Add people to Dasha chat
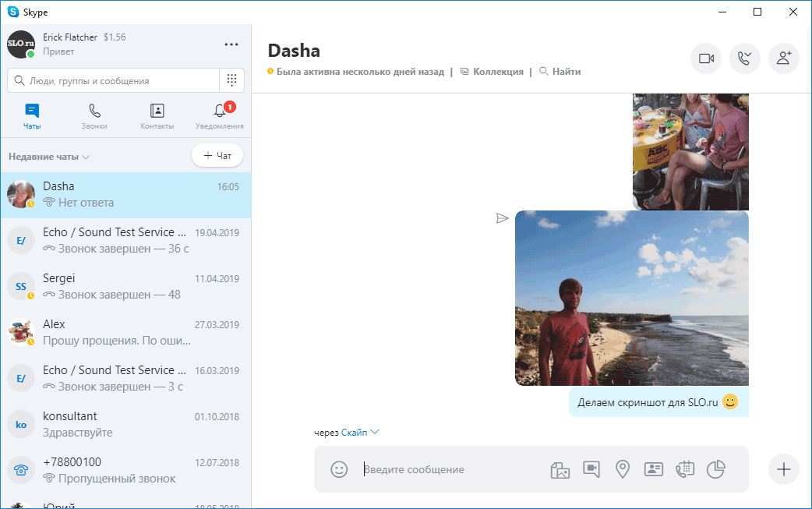812x509 pixels. (783, 58)
